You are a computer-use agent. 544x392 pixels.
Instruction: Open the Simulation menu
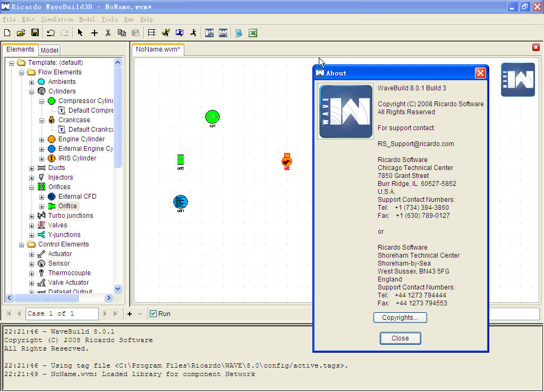57,20
